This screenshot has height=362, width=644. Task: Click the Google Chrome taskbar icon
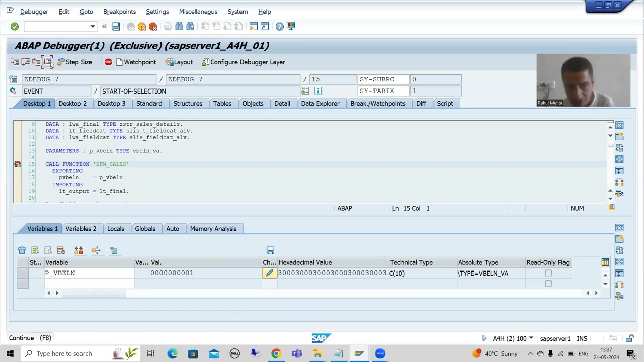(x=276, y=353)
